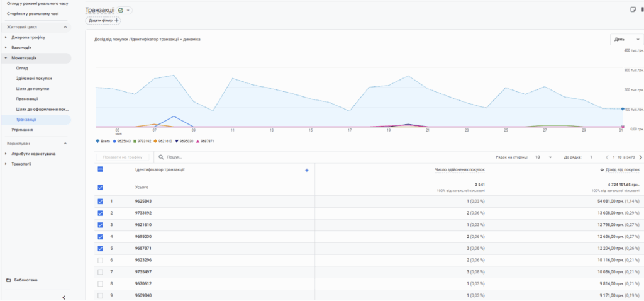Select Утримання in the sidebar menu
The image size is (644, 301).
22,130
